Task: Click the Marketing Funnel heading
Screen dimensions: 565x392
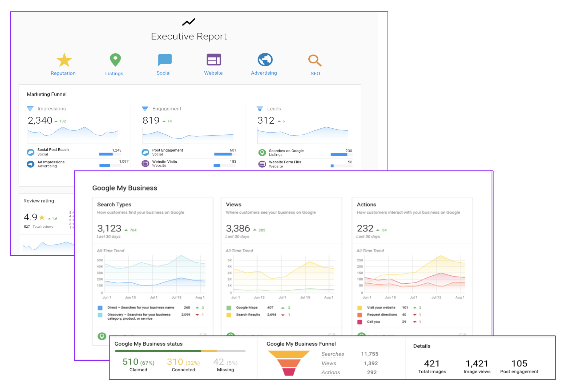Action: (x=47, y=94)
